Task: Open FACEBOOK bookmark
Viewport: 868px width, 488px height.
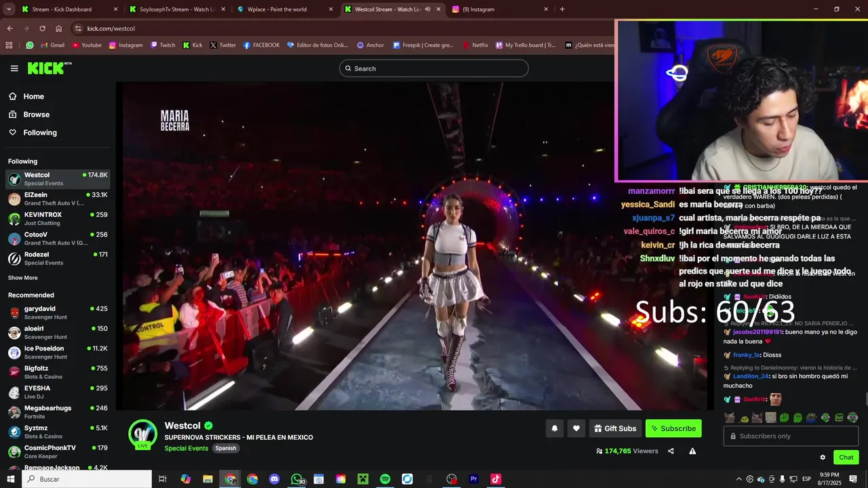Action: pos(260,45)
